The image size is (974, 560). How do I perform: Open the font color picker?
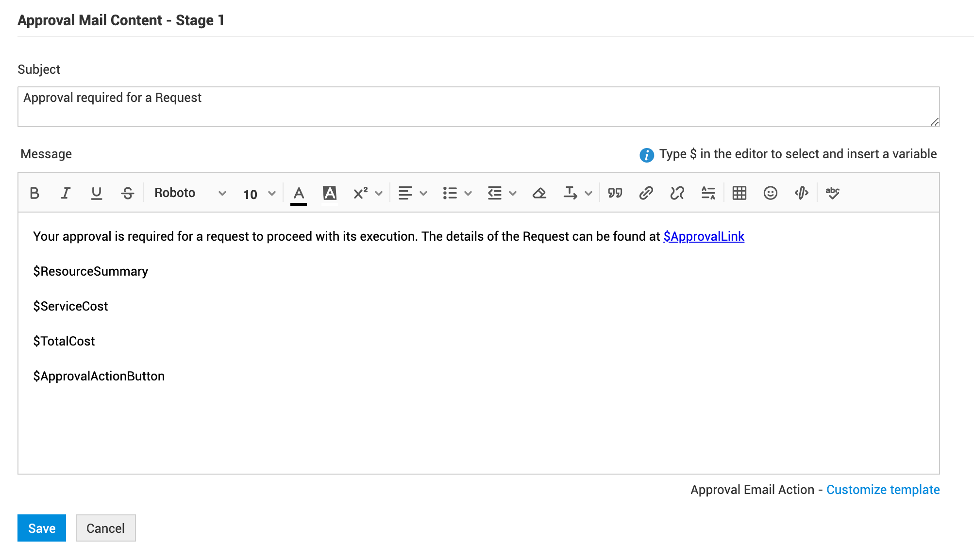(299, 193)
